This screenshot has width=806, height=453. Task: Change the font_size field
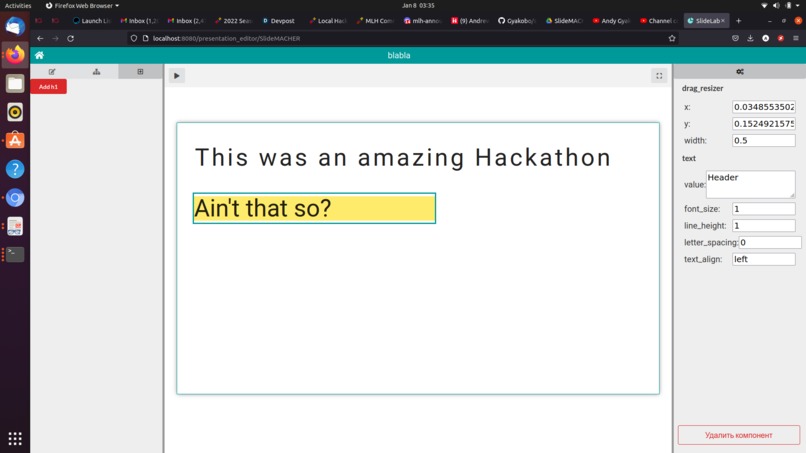(763, 209)
